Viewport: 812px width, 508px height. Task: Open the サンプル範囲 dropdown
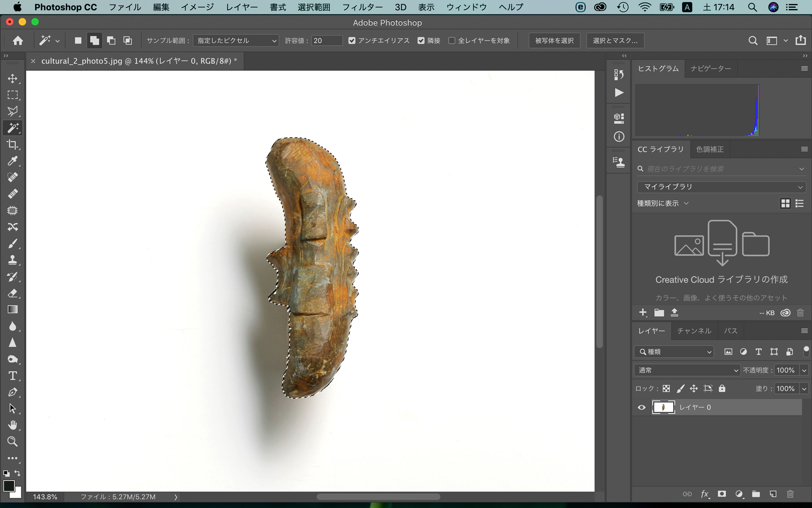236,41
